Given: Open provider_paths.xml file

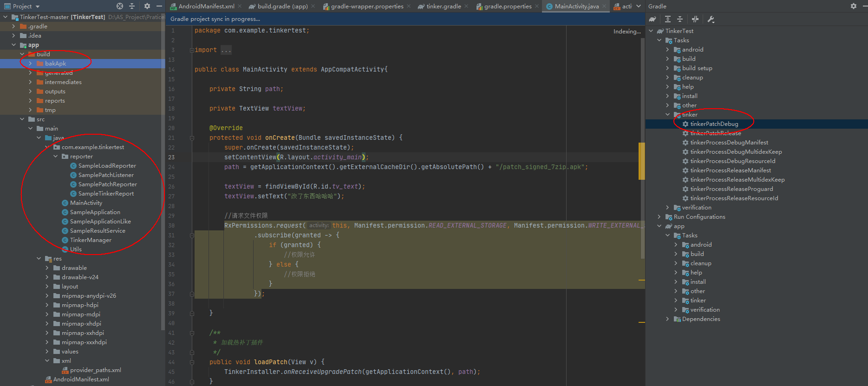Looking at the screenshot, I should tap(95, 370).
